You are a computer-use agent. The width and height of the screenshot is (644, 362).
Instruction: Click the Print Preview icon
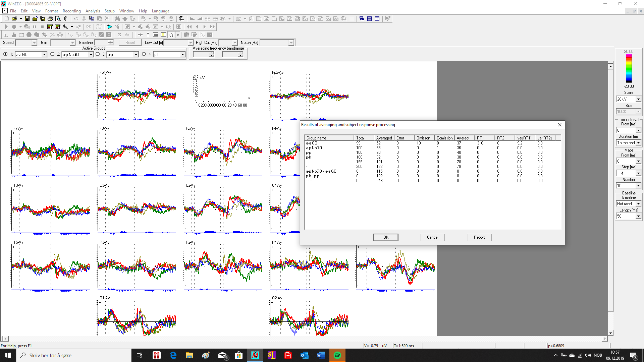(x=58, y=19)
